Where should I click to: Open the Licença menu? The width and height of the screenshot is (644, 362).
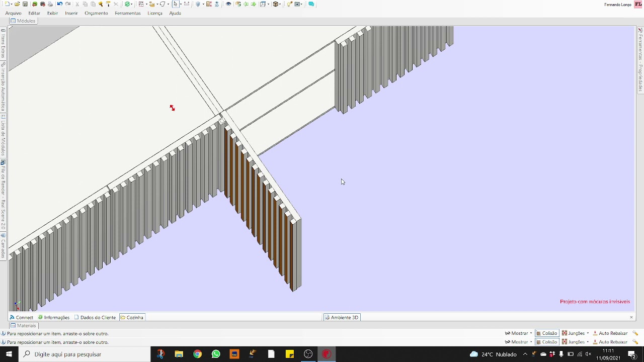pyautogui.click(x=154, y=13)
